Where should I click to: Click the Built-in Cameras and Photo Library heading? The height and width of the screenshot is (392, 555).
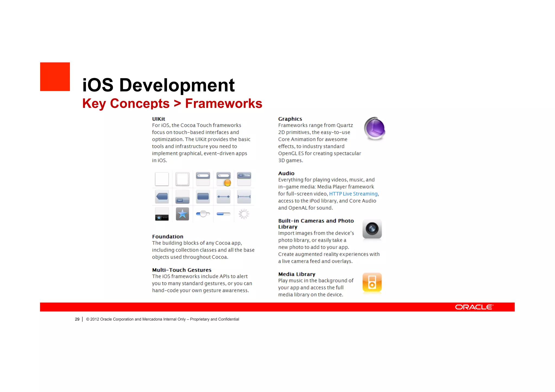pos(316,224)
